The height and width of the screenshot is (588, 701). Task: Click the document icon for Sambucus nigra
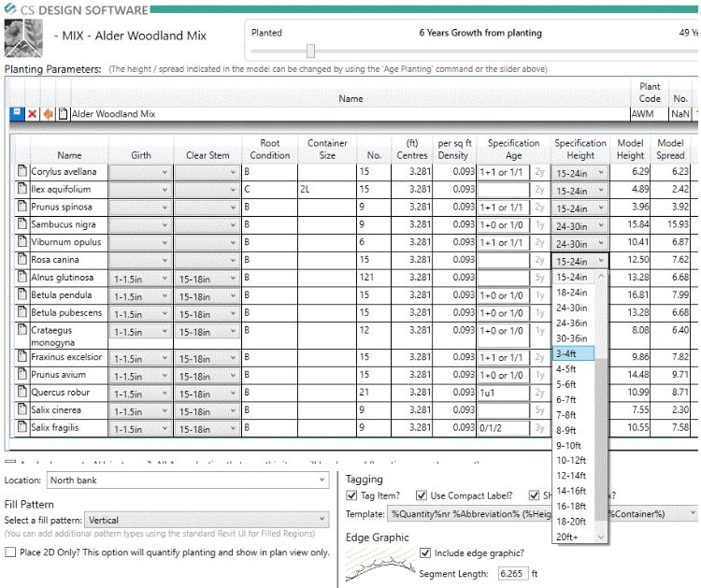tap(21, 223)
